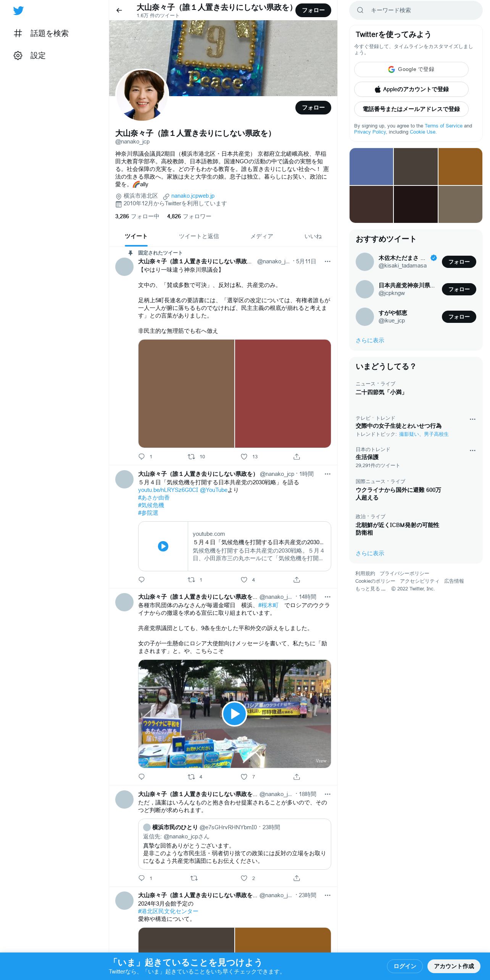
Task: Reply to the 14時間 桜木町 video tweet
Action: (x=142, y=777)
